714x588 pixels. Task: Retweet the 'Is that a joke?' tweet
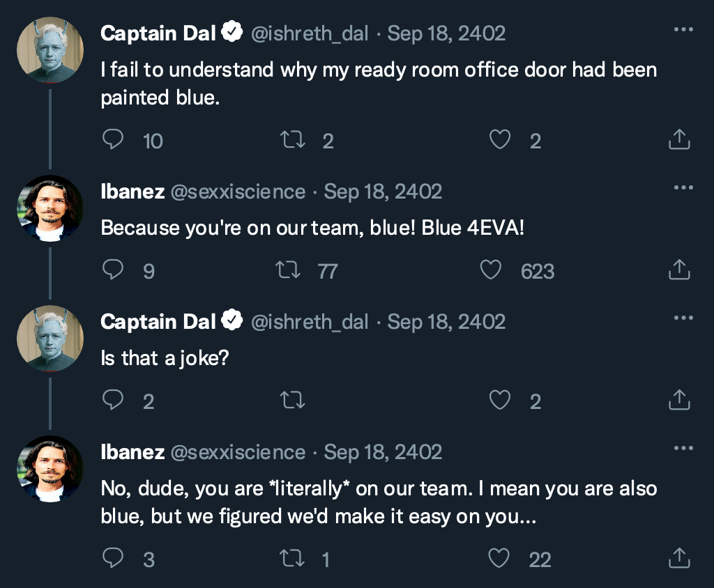click(x=292, y=400)
